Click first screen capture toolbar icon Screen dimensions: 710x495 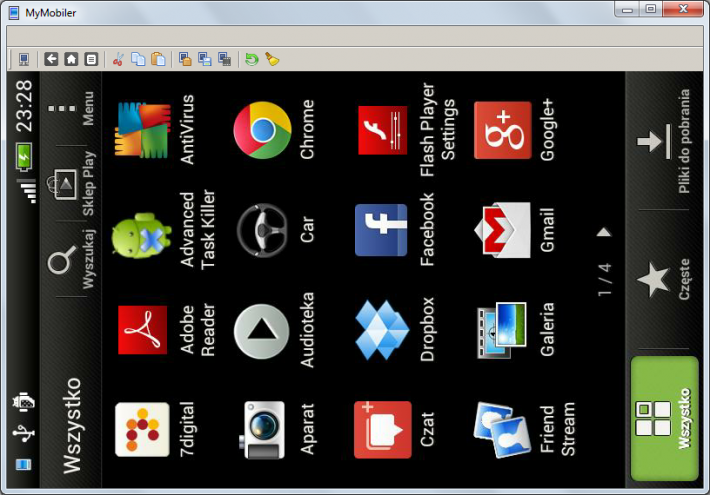coord(185,59)
